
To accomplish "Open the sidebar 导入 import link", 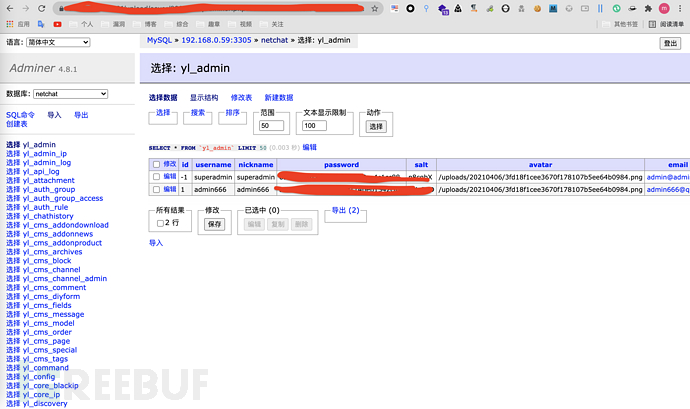I will (54, 115).
